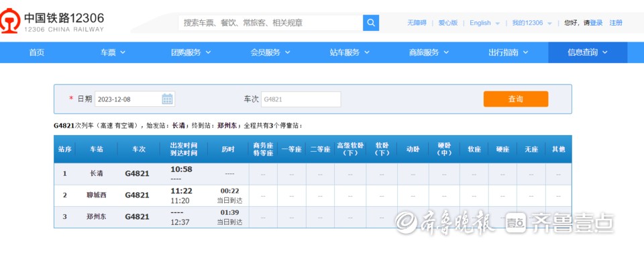Viewport: 644px width, 274px height.
Task: Click the 注册 register link
Action: tap(616, 23)
